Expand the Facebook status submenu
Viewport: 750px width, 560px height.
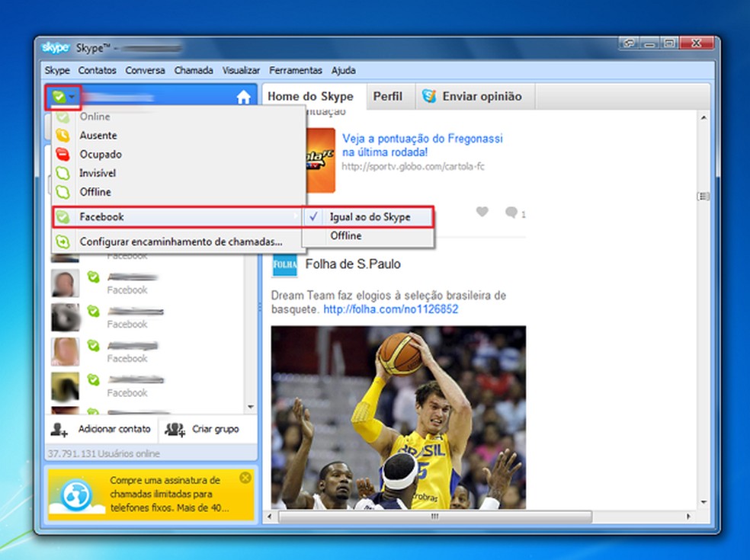point(178,216)
